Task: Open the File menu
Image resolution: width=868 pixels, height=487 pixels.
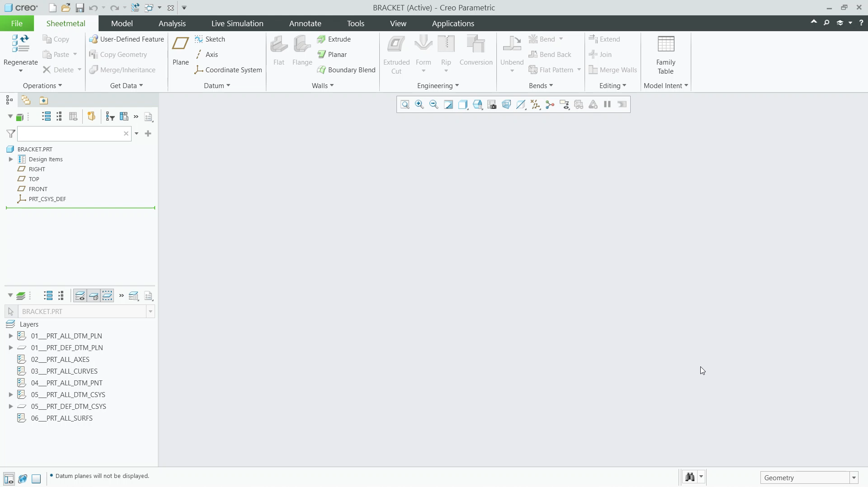Action: tap(17, 23)
